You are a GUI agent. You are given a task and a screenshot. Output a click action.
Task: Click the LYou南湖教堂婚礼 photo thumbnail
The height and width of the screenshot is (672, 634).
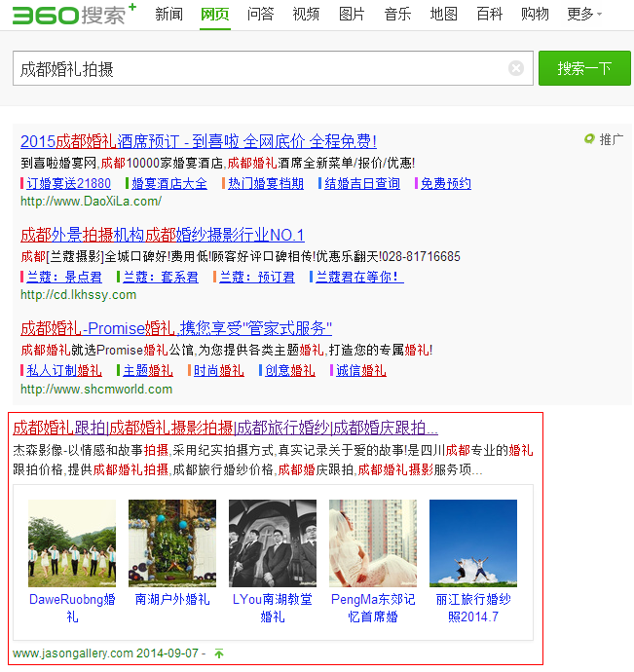(x=273, y=542)
